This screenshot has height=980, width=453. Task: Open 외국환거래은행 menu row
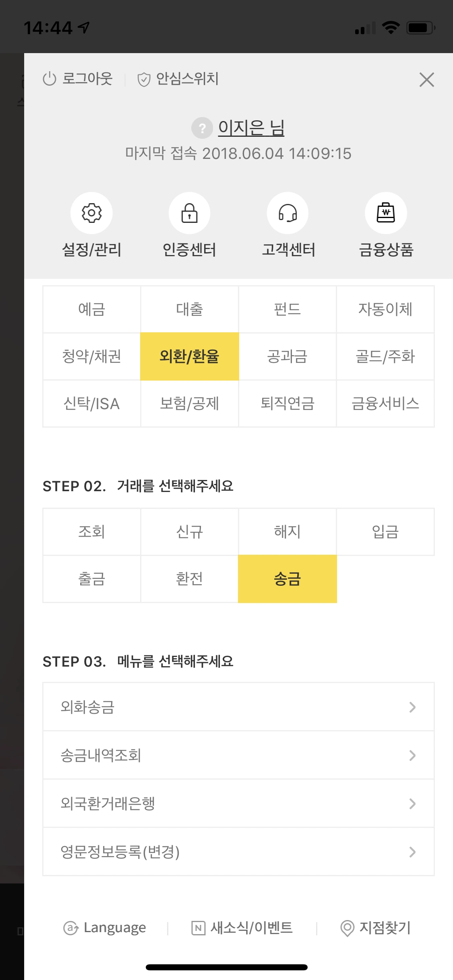point(238,803)
